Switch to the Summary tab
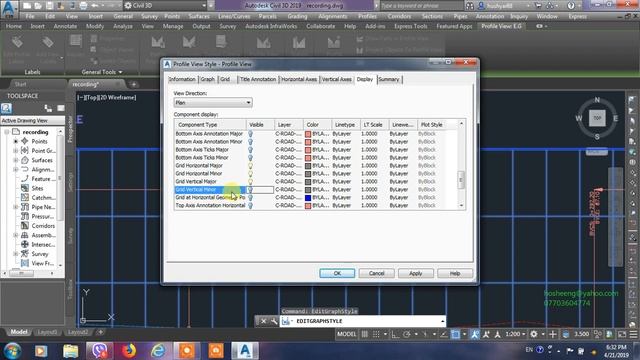 pyautogui.click(x=389, y=79)
